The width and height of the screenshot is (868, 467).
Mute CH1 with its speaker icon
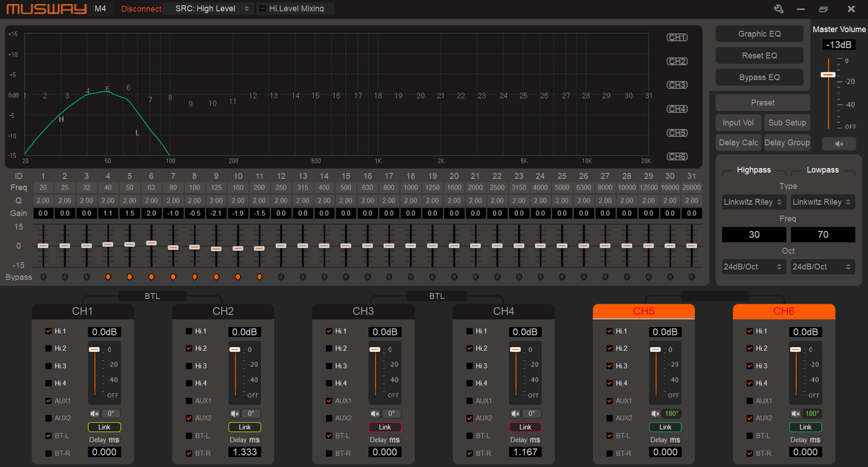point(95,413)
